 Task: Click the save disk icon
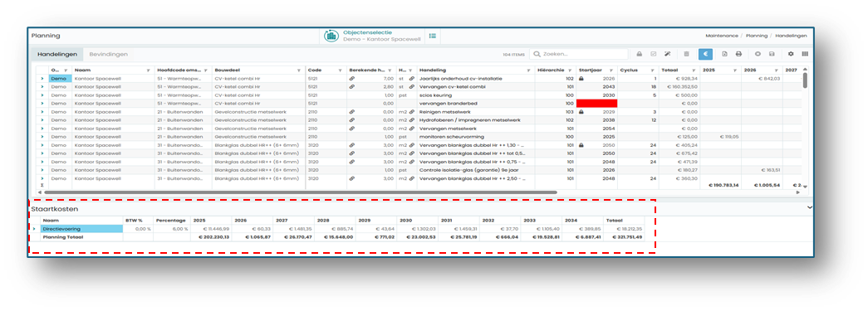pos(772,54)
